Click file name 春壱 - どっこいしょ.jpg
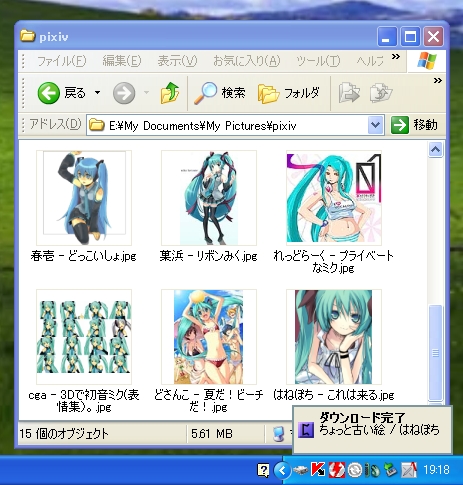Viewport: 463px width, 485px height. point(83,256)
